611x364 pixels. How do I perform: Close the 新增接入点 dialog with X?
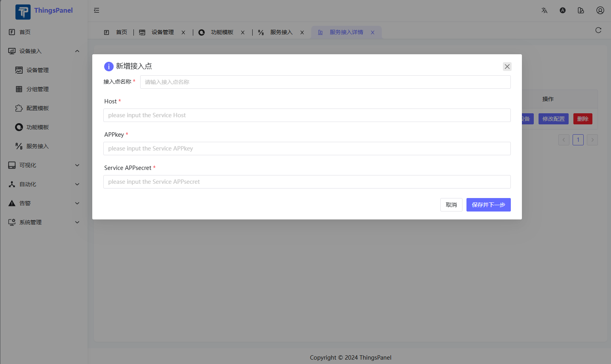[x=507, y=67]
